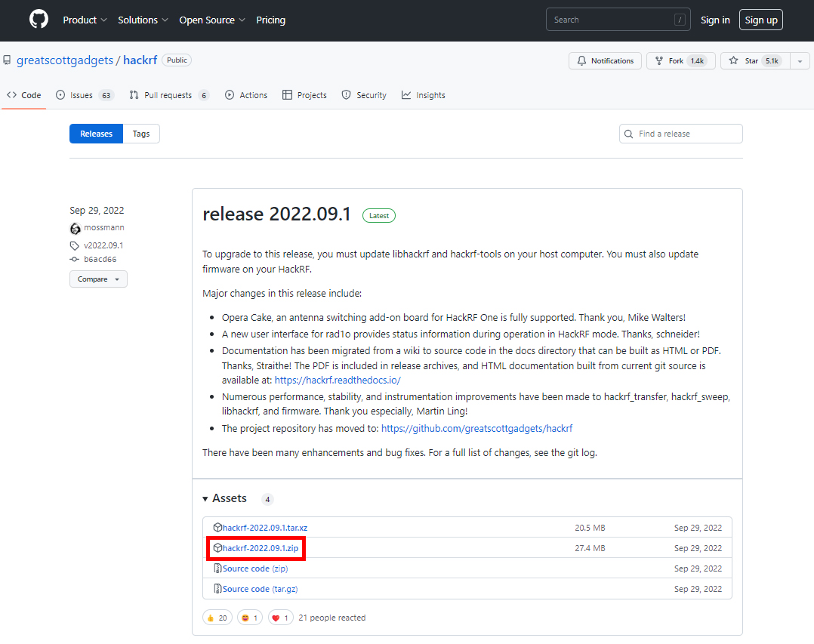Click the Notifications button

click(605, 60)
